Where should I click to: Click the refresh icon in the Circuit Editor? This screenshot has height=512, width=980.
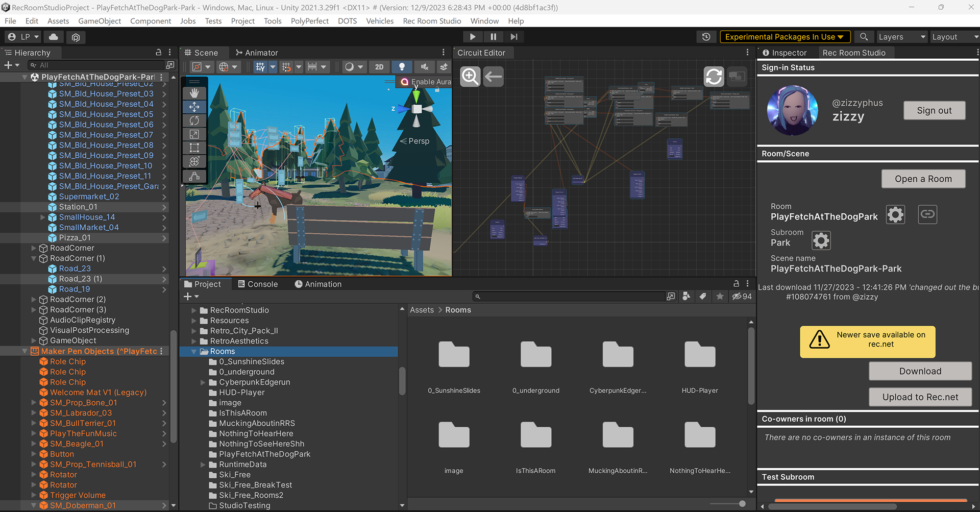714,76
